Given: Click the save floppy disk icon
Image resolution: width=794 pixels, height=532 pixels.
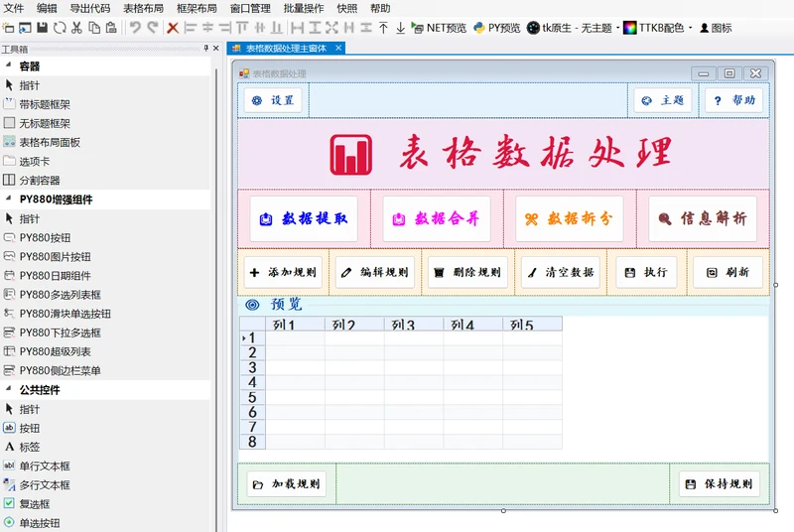Looking at the screenshot, I should click(x=42, y=28).
